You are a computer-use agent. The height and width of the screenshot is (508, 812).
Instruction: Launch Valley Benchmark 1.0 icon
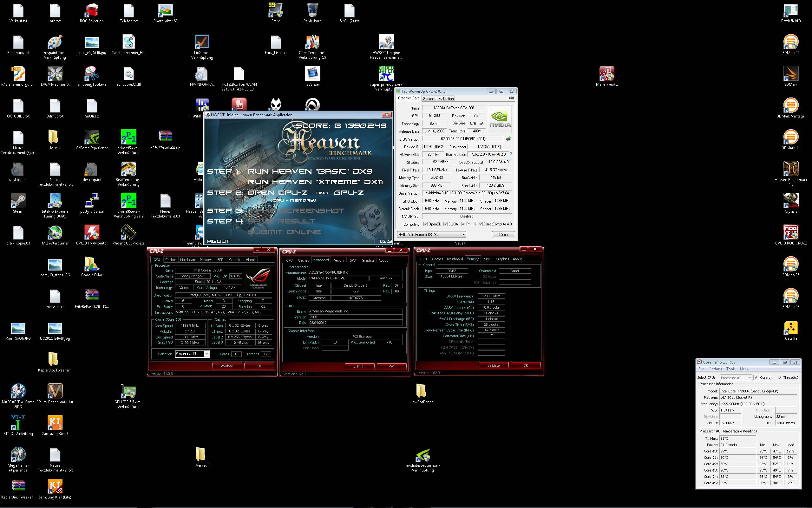55,394
